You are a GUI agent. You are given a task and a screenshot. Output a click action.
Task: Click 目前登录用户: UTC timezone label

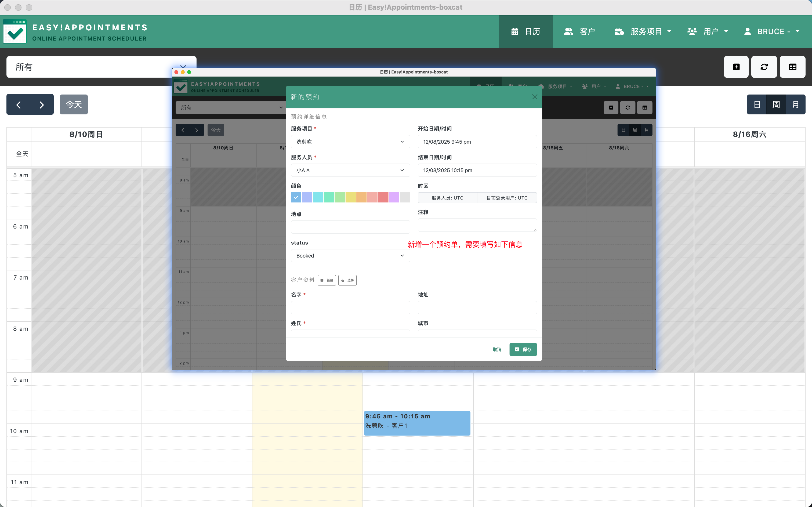click(507, 198)
